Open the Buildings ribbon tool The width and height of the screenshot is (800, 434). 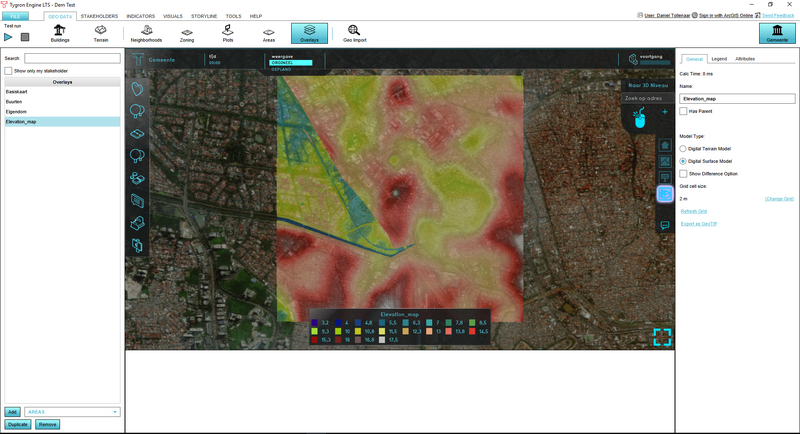click(59, 34)
